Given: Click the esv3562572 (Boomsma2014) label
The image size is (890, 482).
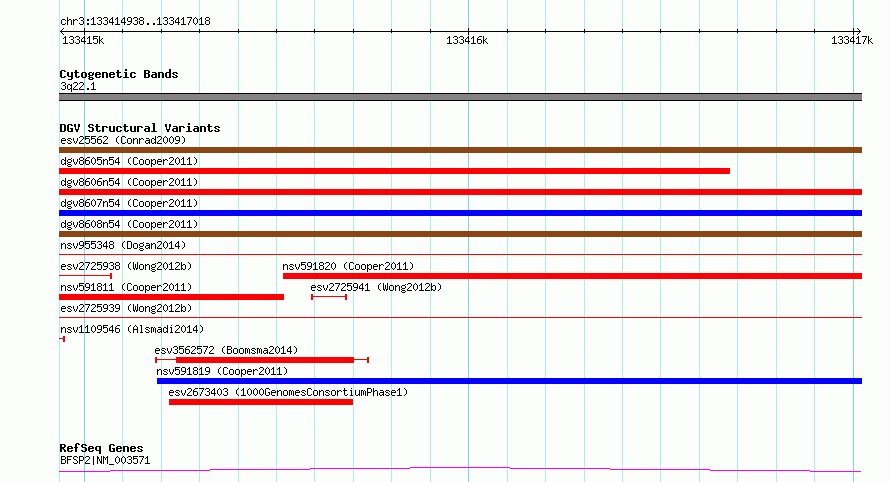Looking at the screenshot, I should (x=226, y=350).
